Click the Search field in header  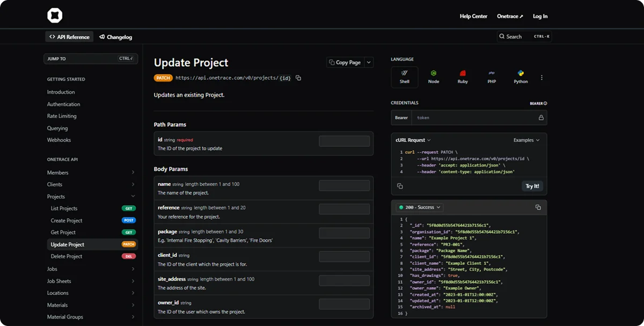click(x=524, y=36)
